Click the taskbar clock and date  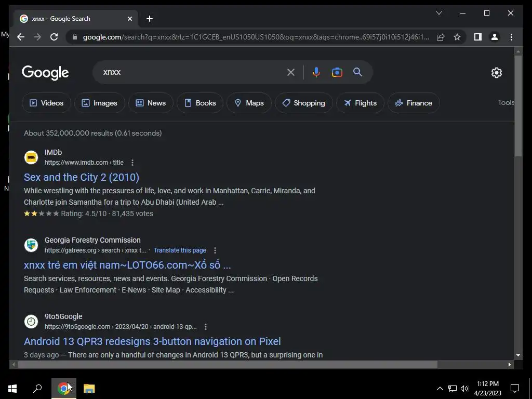pos(487,389)
